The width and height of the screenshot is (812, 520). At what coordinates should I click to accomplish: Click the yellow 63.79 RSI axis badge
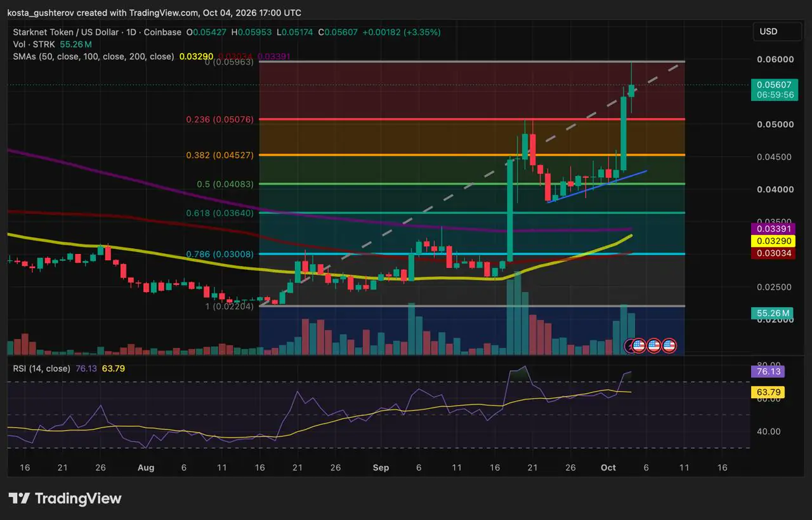(x=768, y=393)
